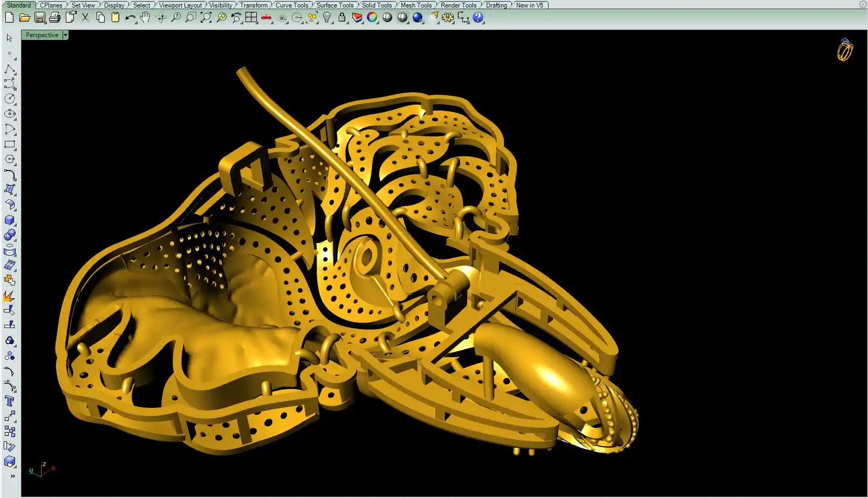Screen dimensions: 868x498
Task: Open the Perspective viewport dropdown arrow
Action: pyautogui.click(x=65, y=35)
